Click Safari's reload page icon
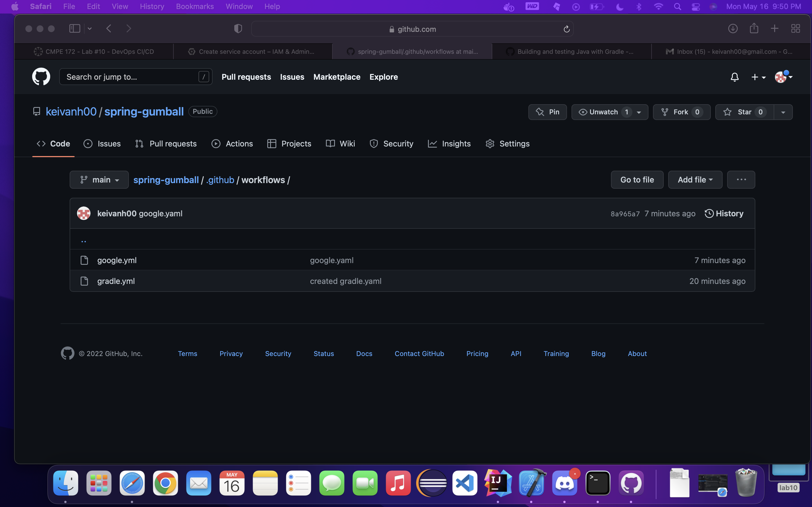The height and width of the screenshot is (507, 812). point(566,29)
